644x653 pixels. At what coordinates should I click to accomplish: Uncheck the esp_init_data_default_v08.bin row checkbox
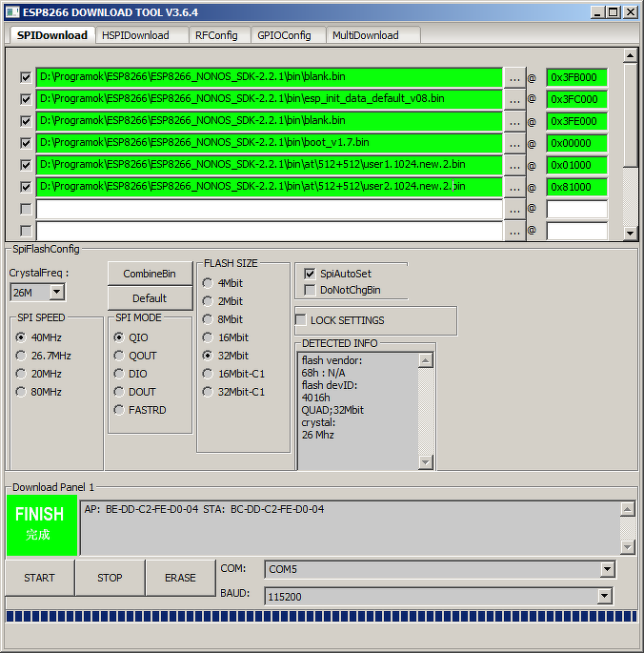pyautogui.click(x=26, y=99)
